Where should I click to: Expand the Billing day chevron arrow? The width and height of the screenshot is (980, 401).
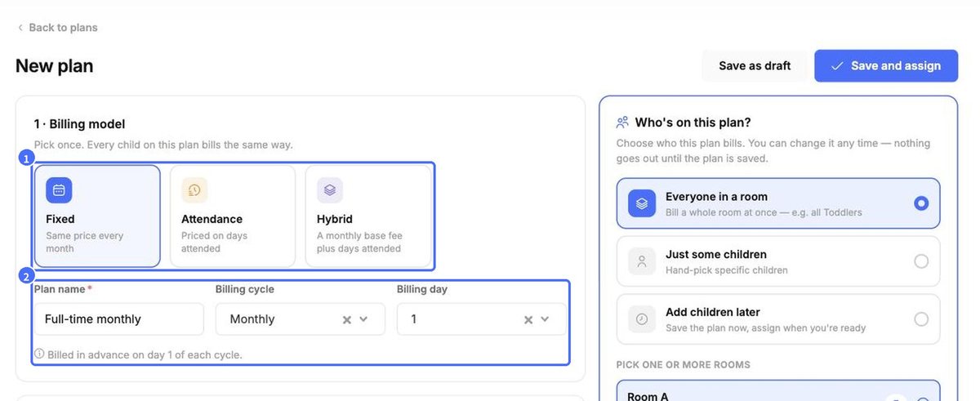point(546,319)
